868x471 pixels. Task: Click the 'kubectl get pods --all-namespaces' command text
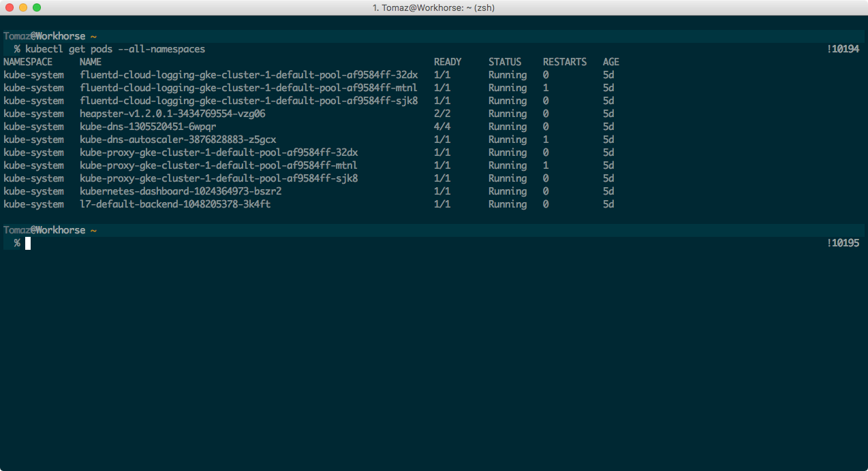coord(115,49)
